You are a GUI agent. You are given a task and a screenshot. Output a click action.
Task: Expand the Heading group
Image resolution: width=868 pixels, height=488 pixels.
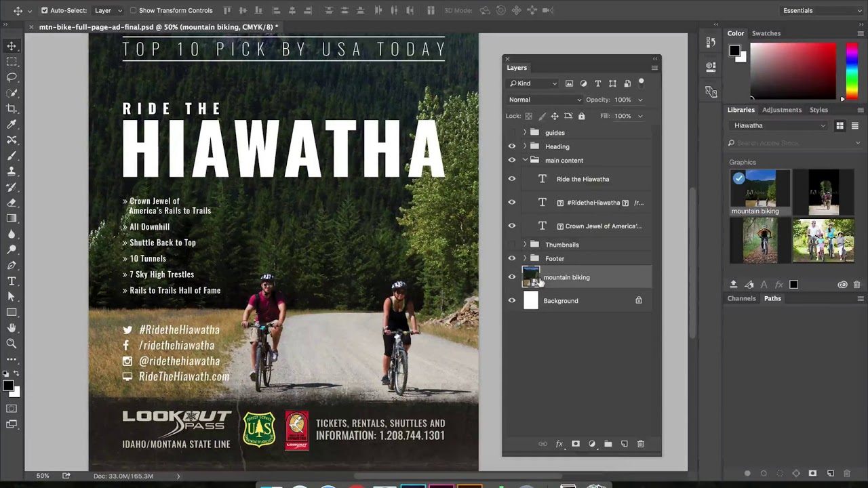point(524,146)
